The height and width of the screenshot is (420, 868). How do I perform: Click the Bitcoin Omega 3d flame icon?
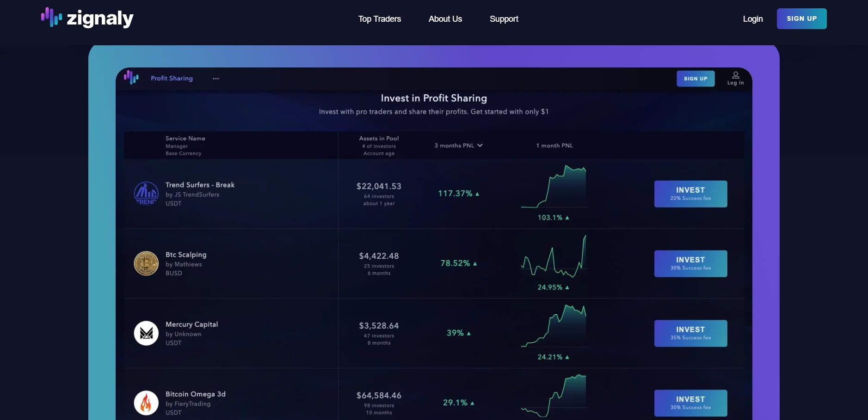click(x=146, y=402)
